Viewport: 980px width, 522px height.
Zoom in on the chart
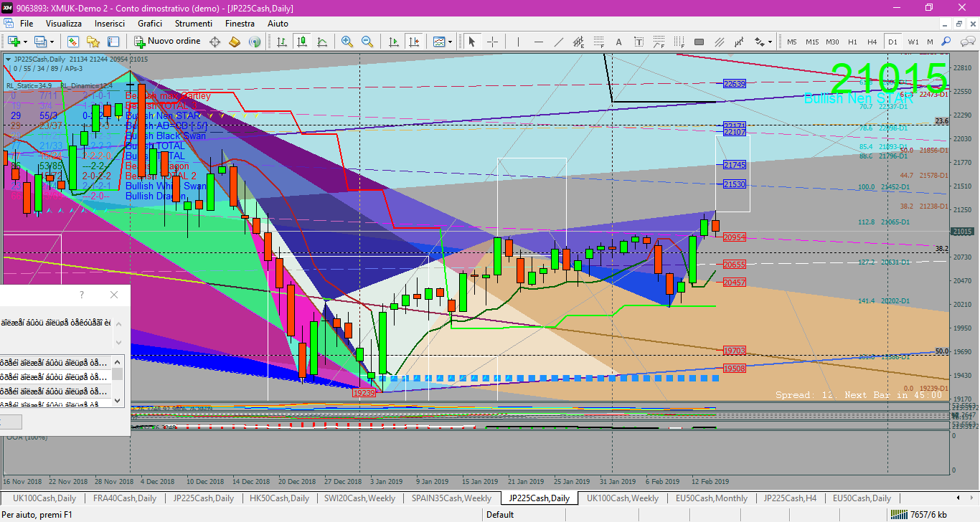tap(347, 42)
